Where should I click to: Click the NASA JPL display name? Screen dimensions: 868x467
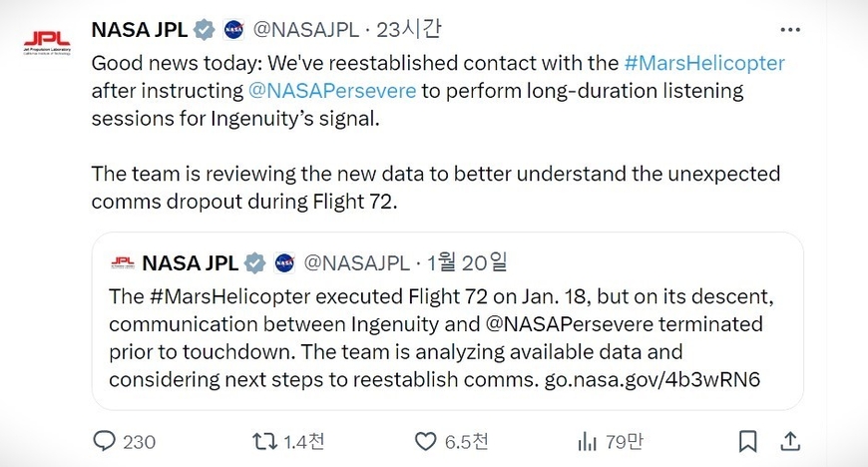(x=140, y=29)
